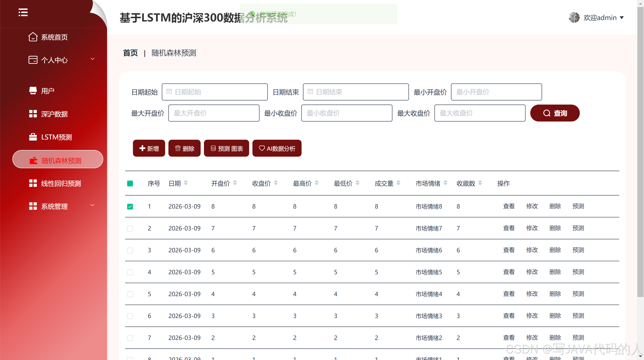Expand the 系统管理 submenu chevron
Viewport: 644px width, 360px height.
point(92,205)
